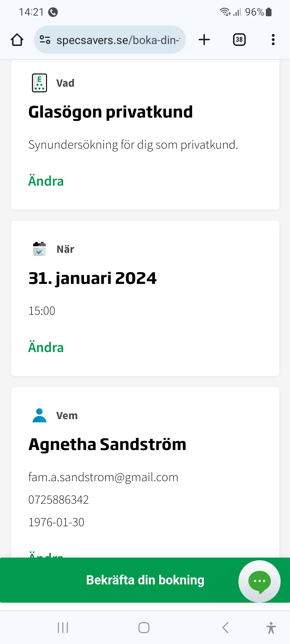290x644 pixels.
Task: Select the Glasögon privatkund heading
Action: point(111,112)
